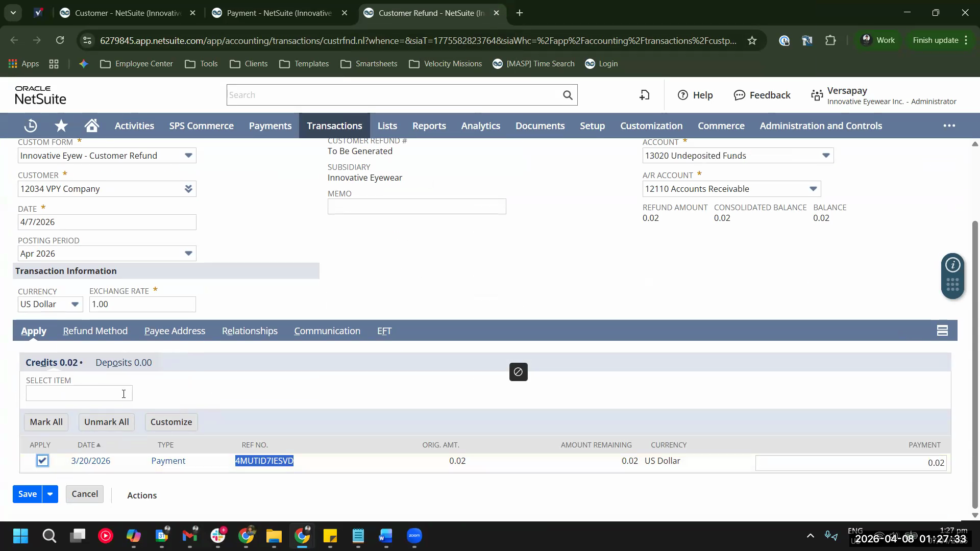
Task: Open Slack from the taskbar
Action: 218,536
